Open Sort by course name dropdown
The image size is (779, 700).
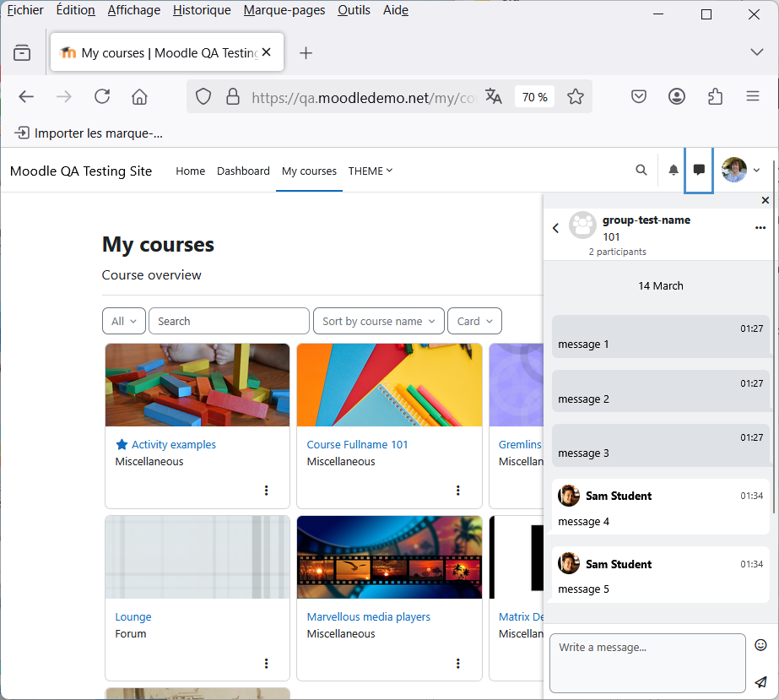coord(379,321)
